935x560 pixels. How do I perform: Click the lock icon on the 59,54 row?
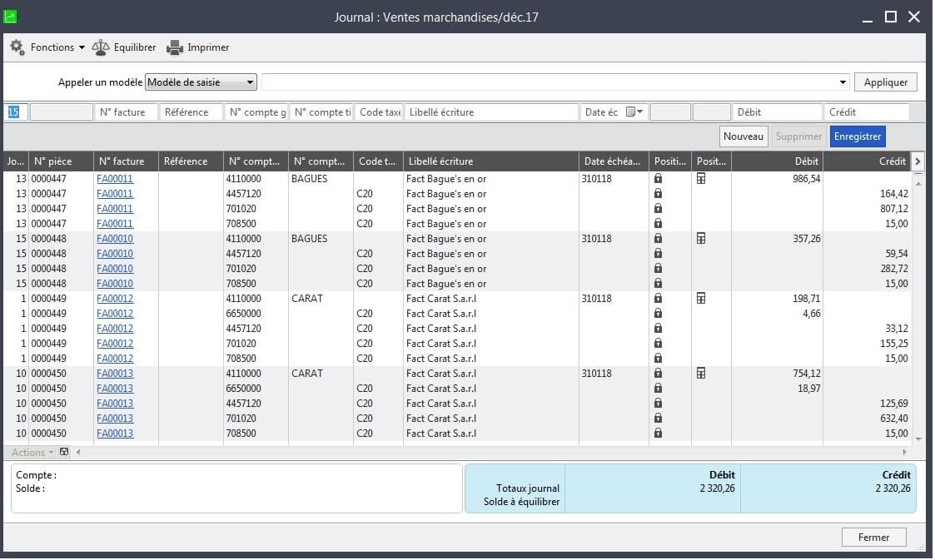[x=658, y=253]
